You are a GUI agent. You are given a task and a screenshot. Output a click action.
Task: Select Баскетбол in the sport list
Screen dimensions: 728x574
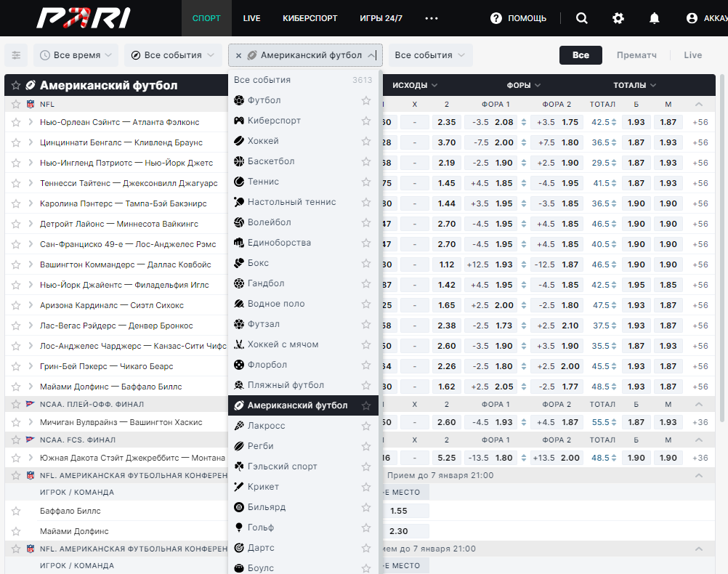point(304,161)
